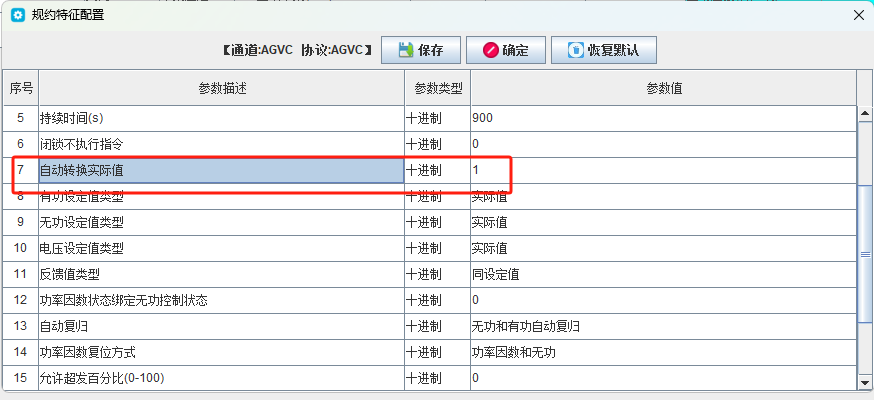Close the 规约特征配置 dialog
Viewport: 874px width, 400px height.
pos(859,16)
